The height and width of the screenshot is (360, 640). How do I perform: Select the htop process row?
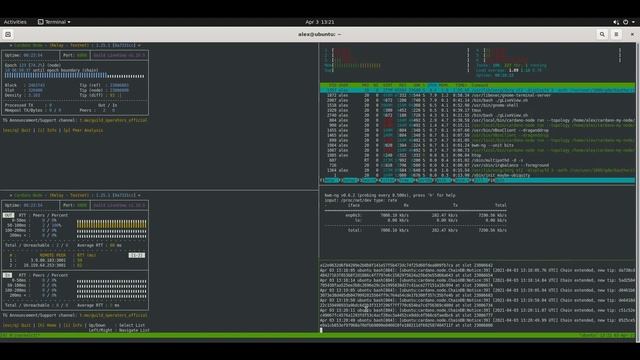pos(478,155)
